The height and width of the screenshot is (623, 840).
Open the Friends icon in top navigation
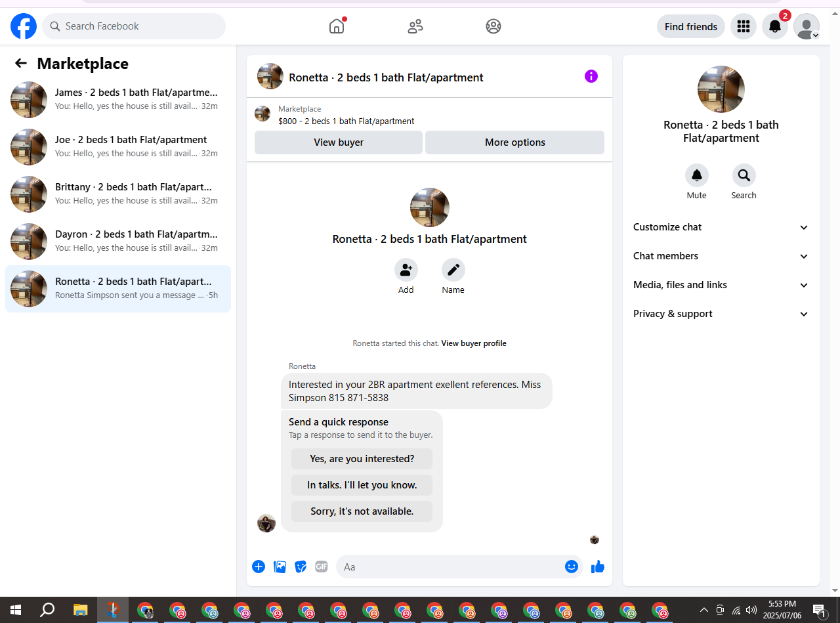415,26
